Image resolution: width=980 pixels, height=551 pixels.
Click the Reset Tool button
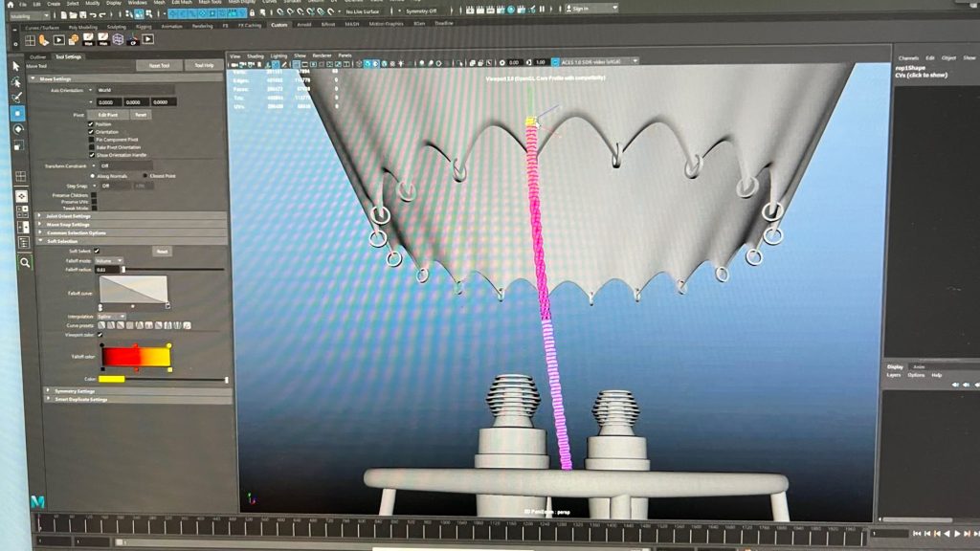pyautogui.click(x=160, y=66)
